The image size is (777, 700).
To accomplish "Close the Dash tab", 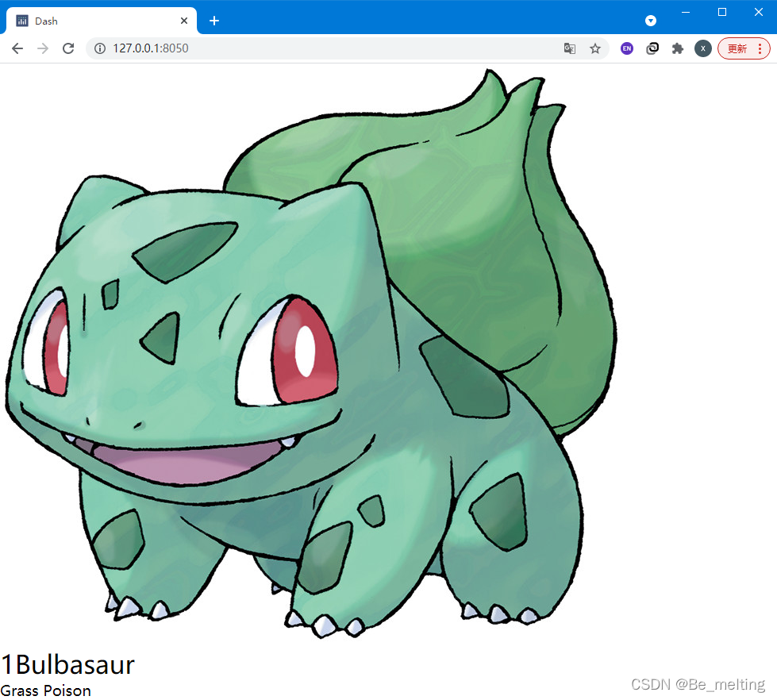I will [184, 21].
